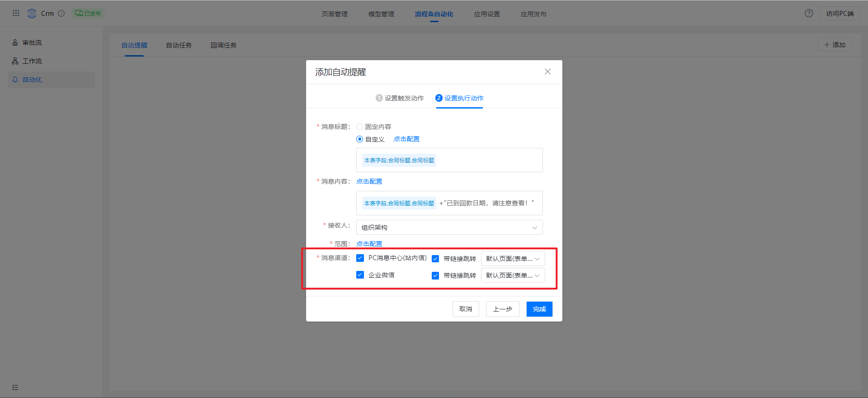
Task: Switch to the 模型管理 top menu
Action: [381, 14]
